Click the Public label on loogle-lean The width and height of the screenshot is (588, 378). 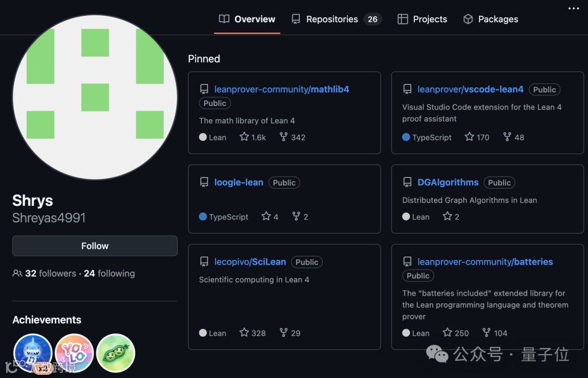[284, 182]
